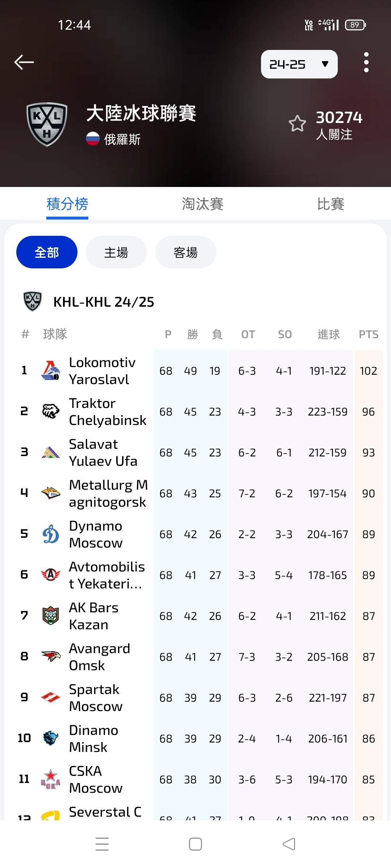Tap the AK Bars Kazan logo

(51, 616)
